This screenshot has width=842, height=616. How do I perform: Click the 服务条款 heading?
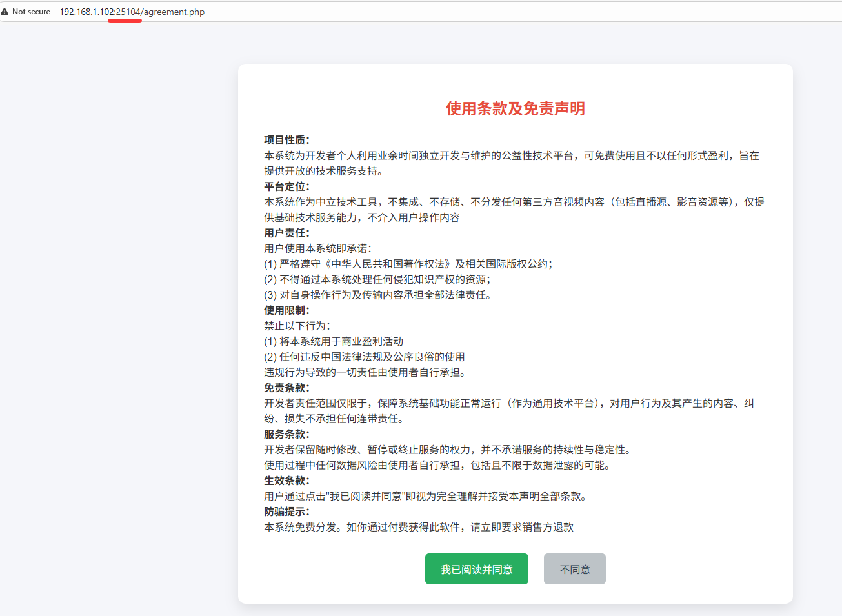click(x=286, y=434)
